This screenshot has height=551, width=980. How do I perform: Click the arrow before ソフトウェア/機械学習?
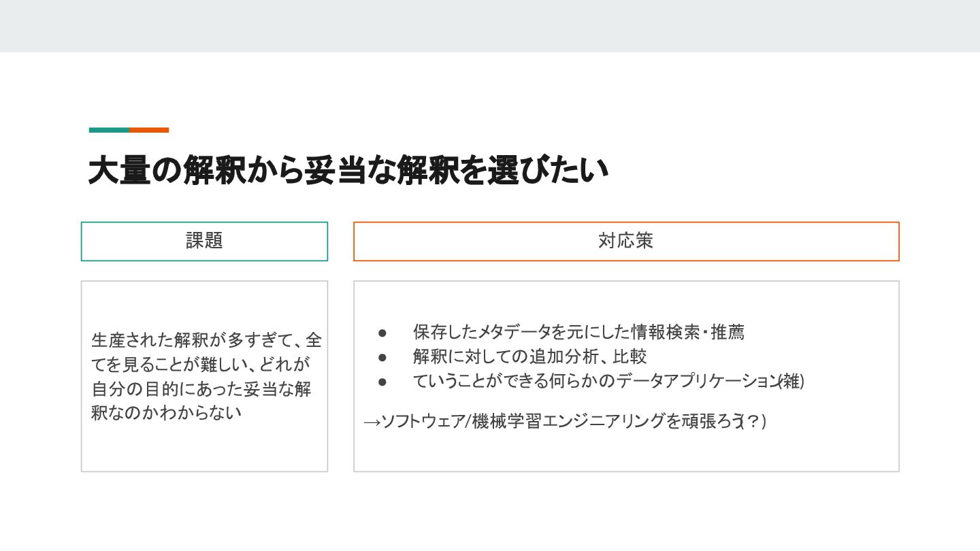(x=372, y=422)
